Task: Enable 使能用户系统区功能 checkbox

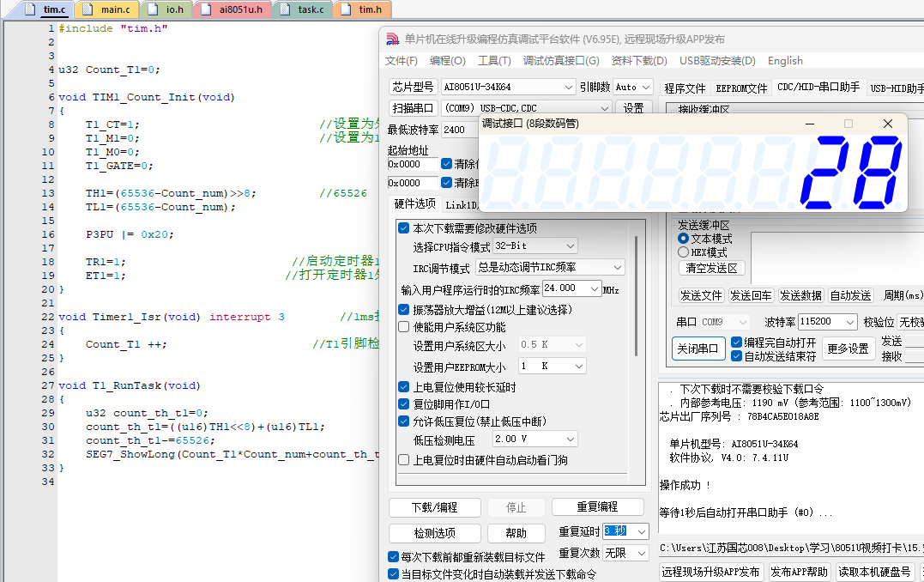Action: click(404, 327)
